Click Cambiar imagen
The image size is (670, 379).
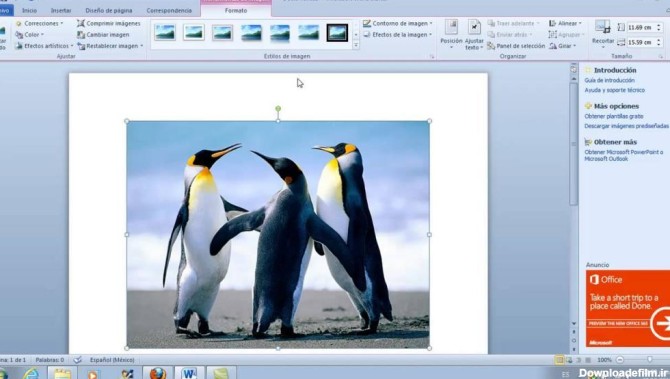tap(103, 34)
